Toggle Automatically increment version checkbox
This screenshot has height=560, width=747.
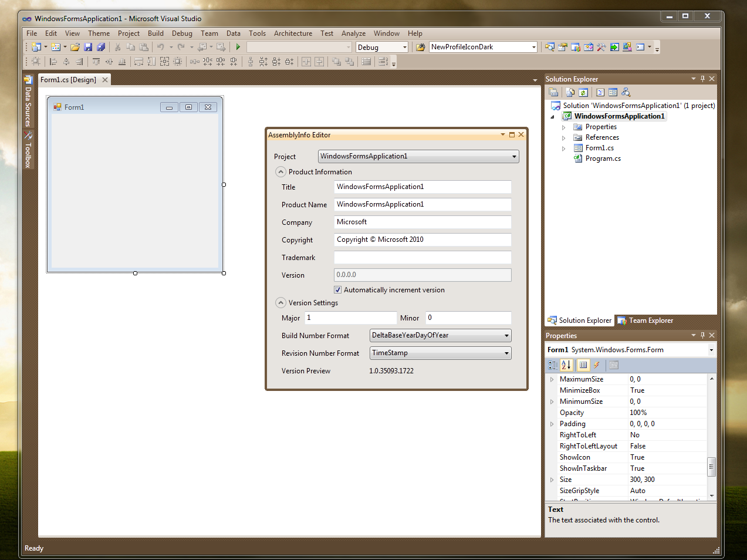tap(338, 290)
